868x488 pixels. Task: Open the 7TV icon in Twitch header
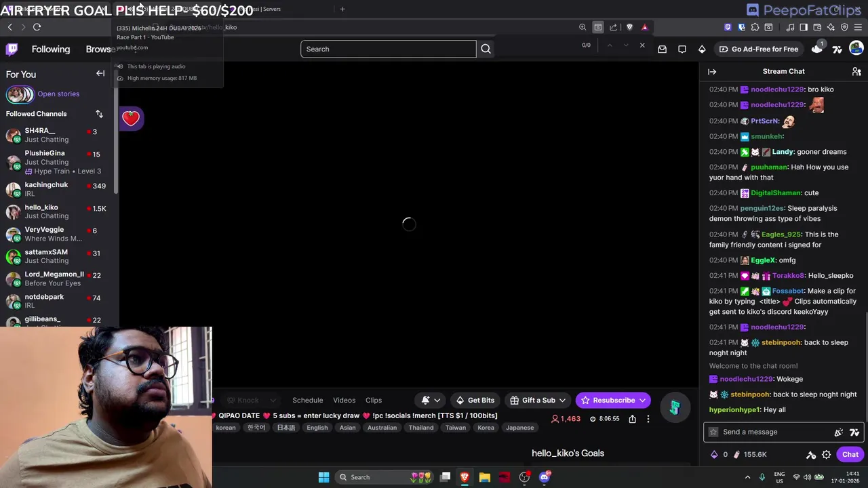tap(837, 49)
